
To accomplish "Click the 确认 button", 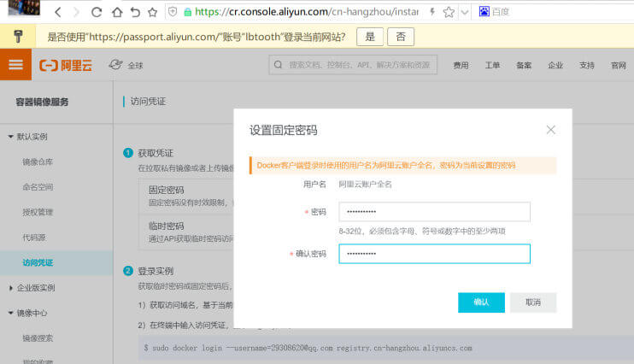I will (481, 302).
